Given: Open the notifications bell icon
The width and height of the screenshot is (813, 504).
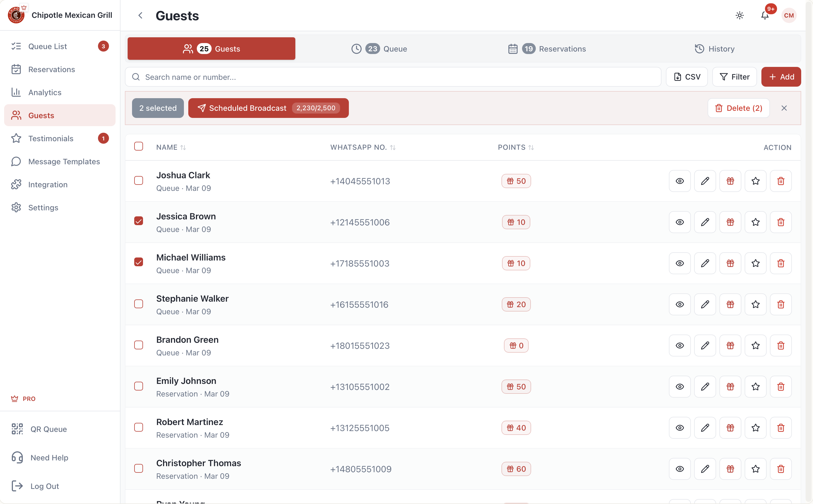Looking at the screenshot, I should tap(765, 15).
